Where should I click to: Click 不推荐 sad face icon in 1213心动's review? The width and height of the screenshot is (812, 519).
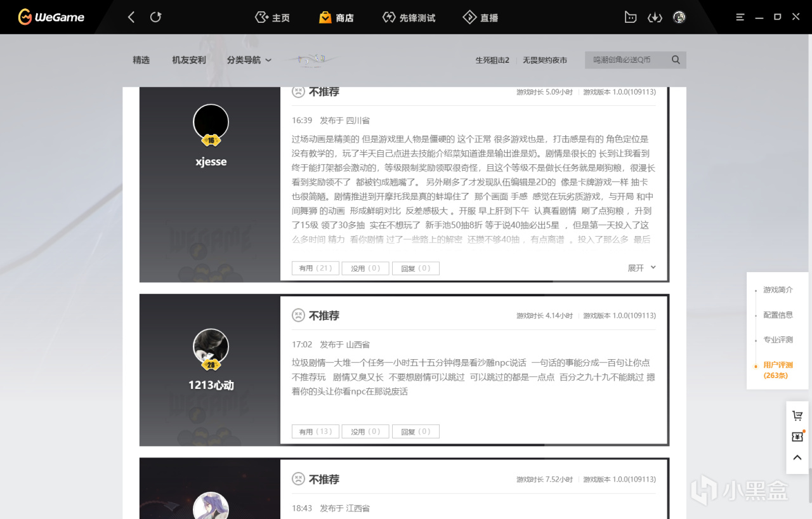(298, 315)
